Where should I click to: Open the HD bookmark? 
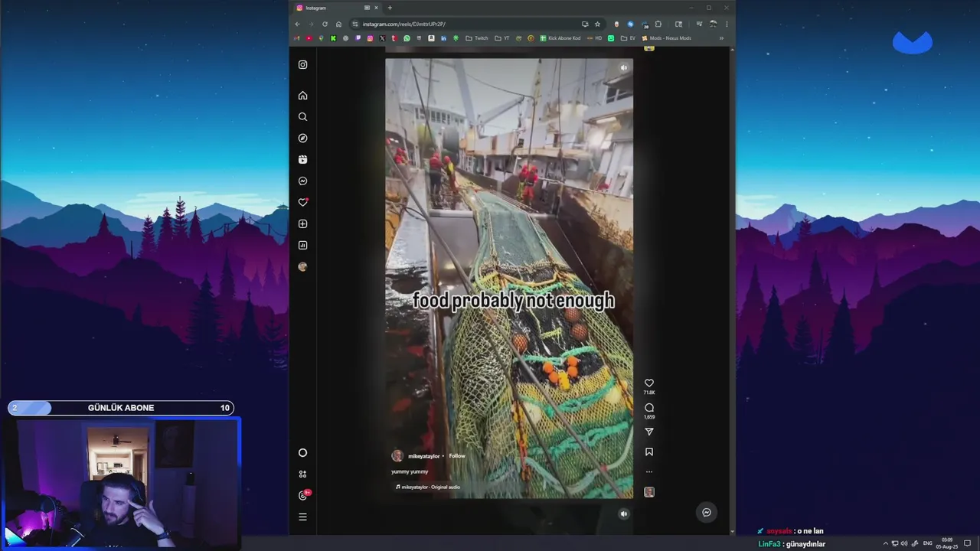593,38
